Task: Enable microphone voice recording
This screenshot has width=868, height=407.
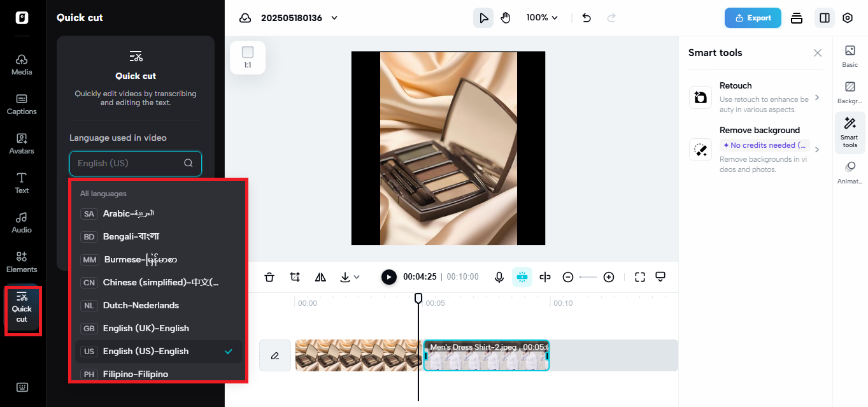Action: click(499, 277)
